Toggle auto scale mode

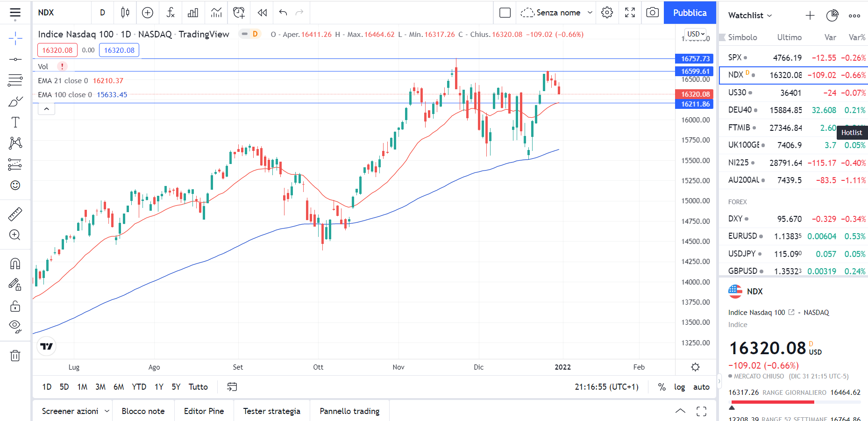[701, 387]
